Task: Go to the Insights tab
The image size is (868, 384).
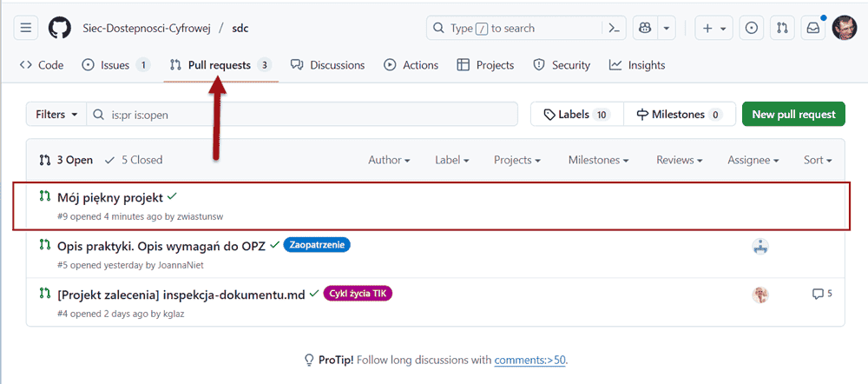Action: (637, 65)
